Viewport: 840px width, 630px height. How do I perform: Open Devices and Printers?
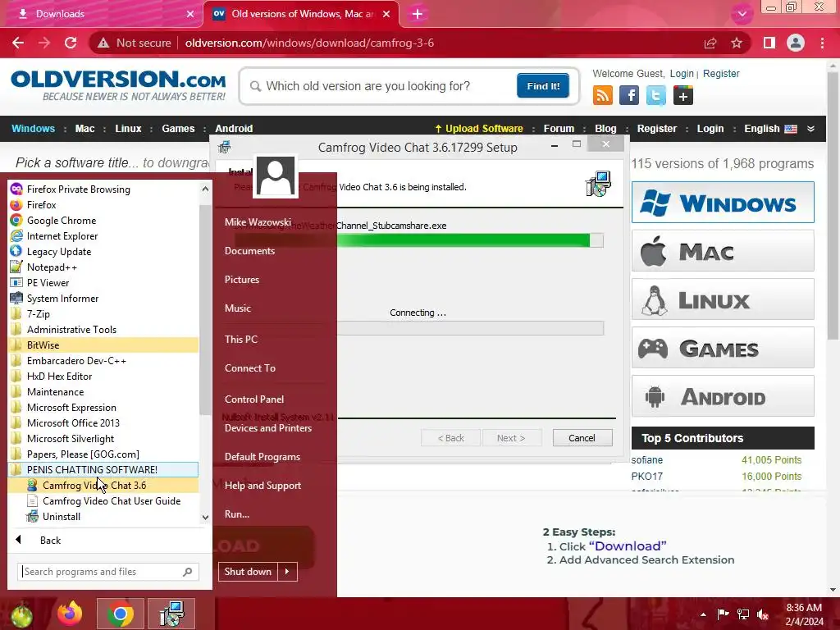click(268, 428)
